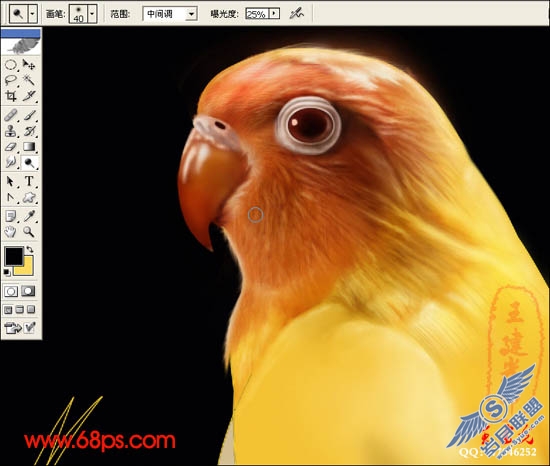Switch to Standard edit mode
Screen dimensions: 550x466
pos(11,291)
